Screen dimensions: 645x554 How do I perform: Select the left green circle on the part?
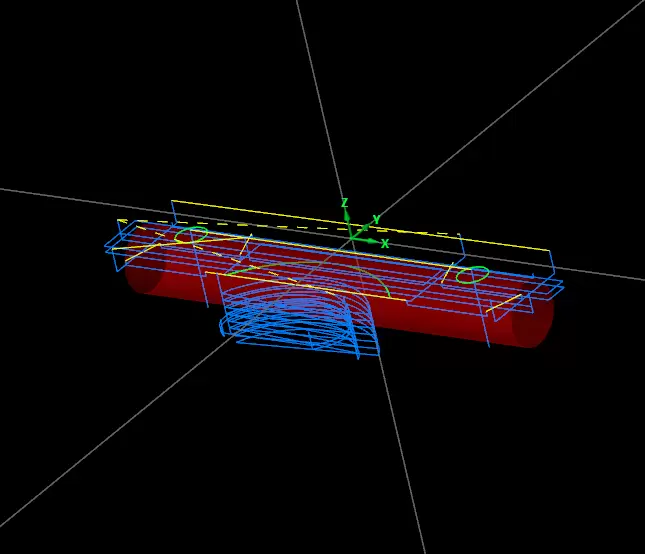191,235
